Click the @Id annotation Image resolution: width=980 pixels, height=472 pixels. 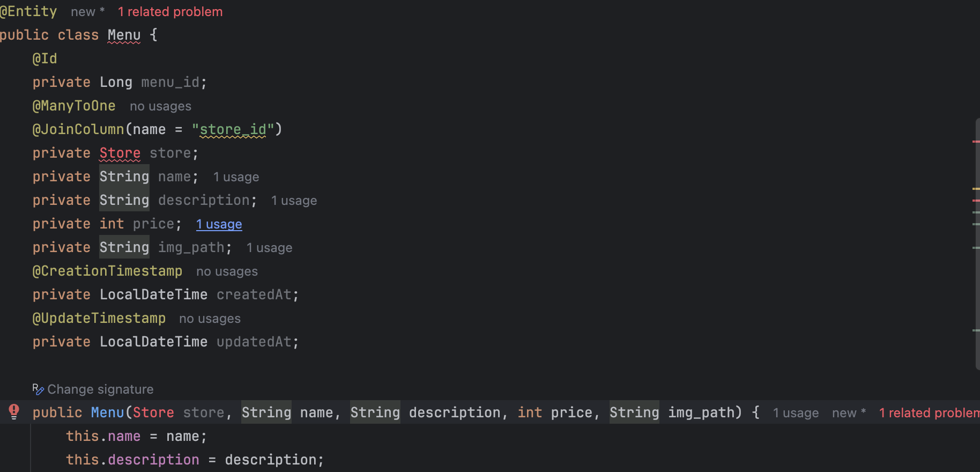[44, 59]
